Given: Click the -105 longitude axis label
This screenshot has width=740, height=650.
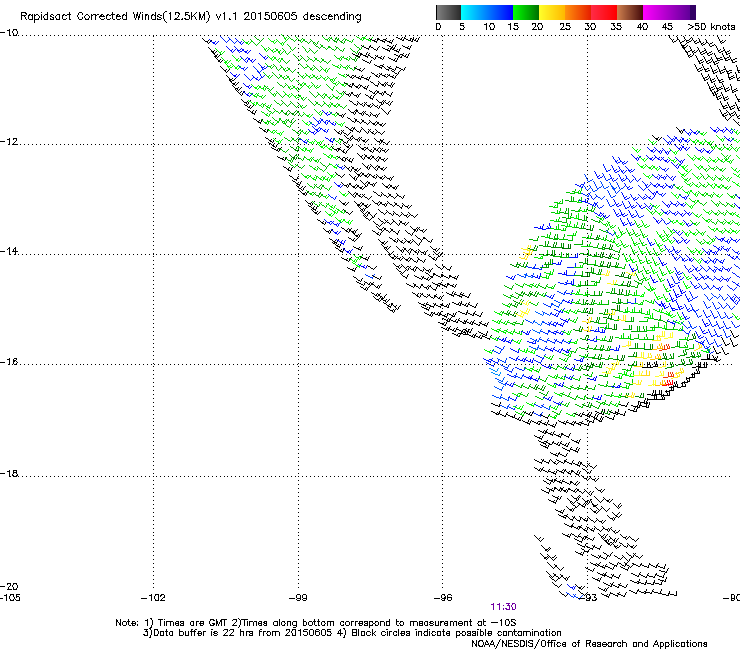Looking at the screenshot, I should coord(10,598).
